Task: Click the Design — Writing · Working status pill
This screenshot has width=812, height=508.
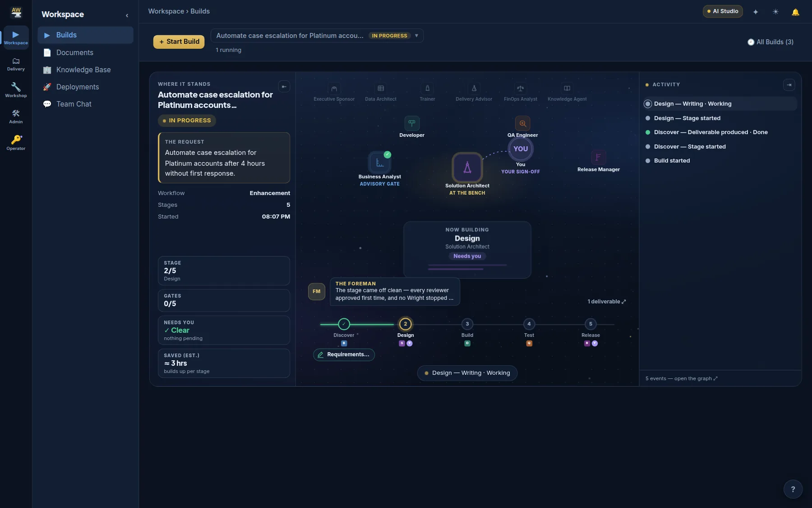Action: pyautogui.click(x=467, y=373)
